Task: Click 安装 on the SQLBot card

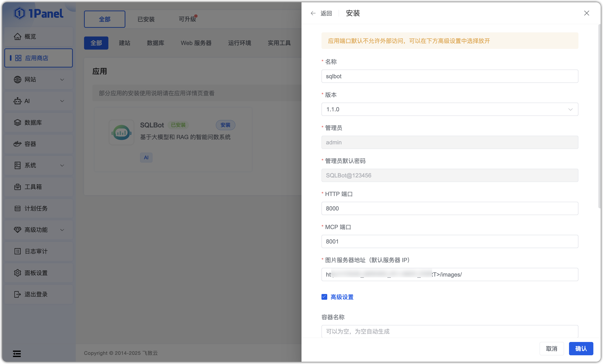Action: [225, 125]
